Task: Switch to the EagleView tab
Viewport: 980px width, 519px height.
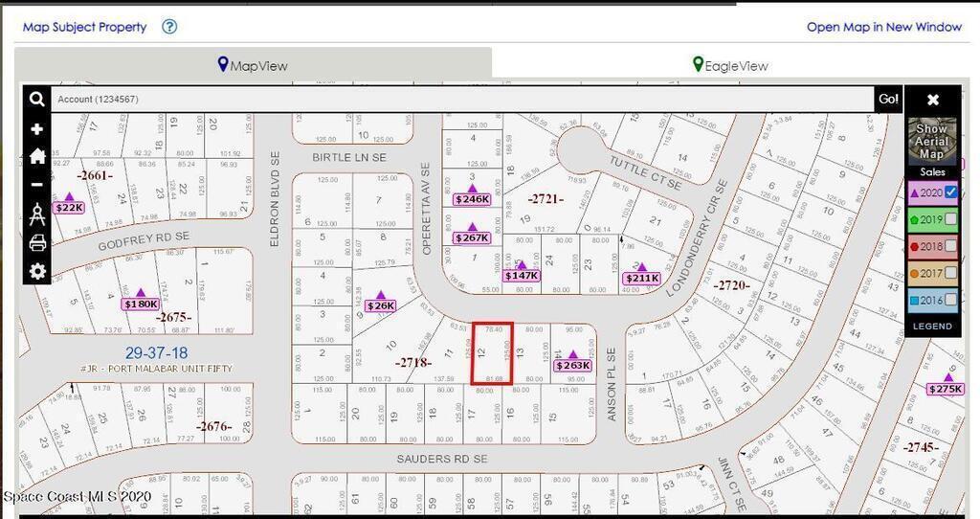Action: pos(730,65)
